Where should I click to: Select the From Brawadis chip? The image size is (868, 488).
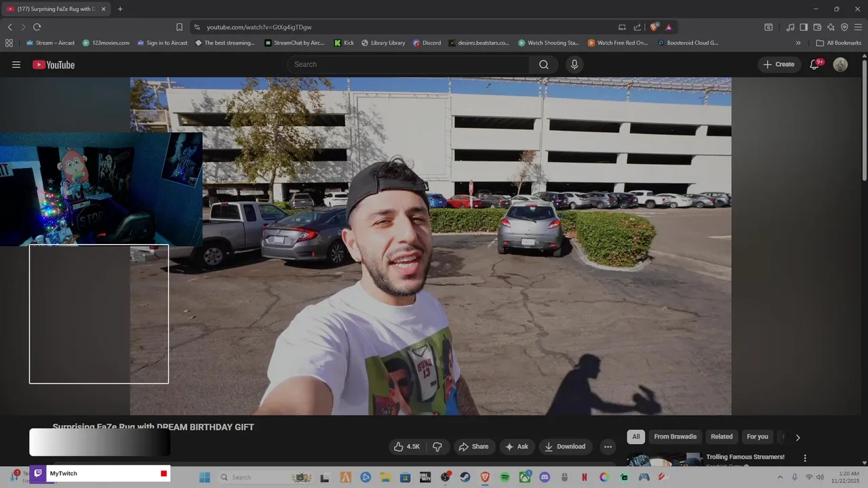click(675, 436)
